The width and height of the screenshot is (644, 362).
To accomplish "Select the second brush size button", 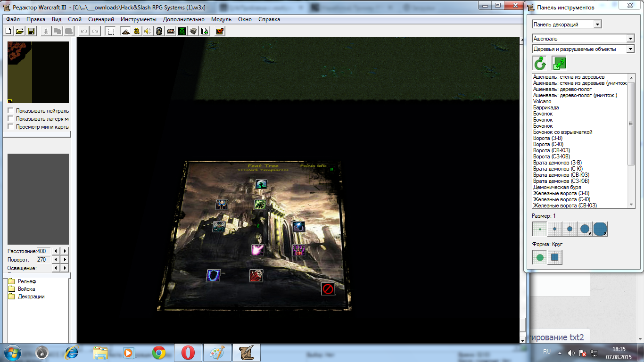I will (554, 229).
